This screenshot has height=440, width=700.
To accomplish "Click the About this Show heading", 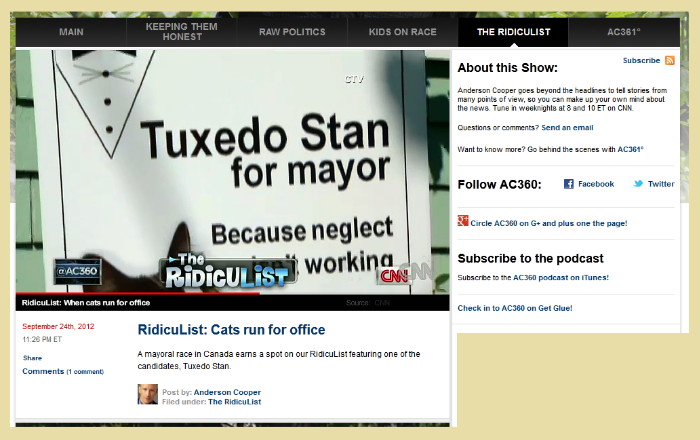I will point(508,68).
